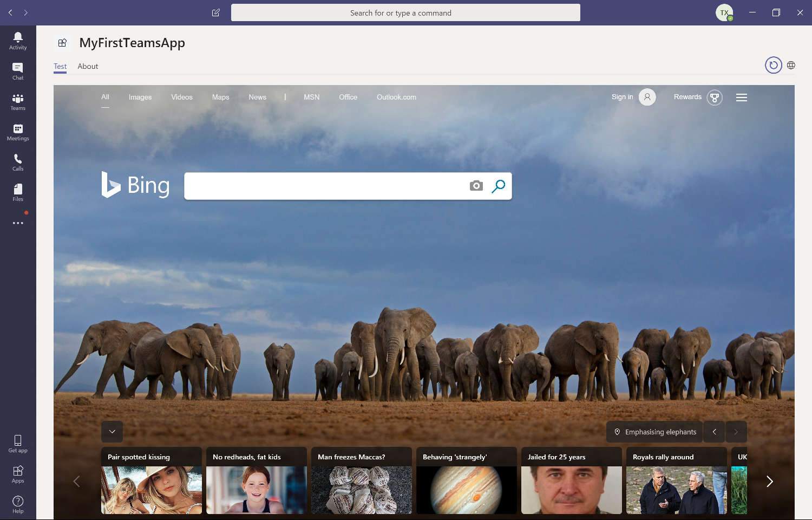Open the Bing hamburger menu

pyautogui.click(x=742, y=97)
